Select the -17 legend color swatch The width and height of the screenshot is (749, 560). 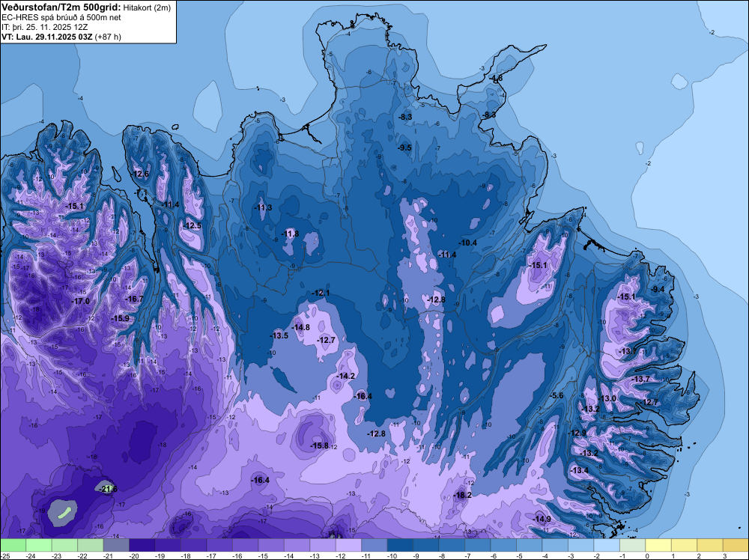click(219, 545)
